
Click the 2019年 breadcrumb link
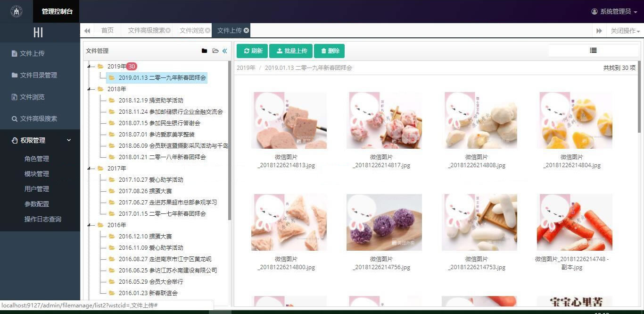pyautogui.click(x=246, y=68)
